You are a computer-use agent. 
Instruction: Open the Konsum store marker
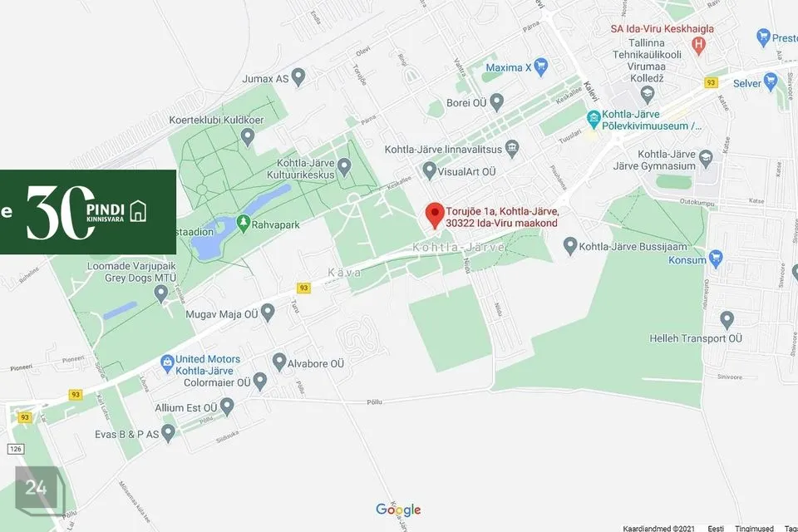[716, 259]
